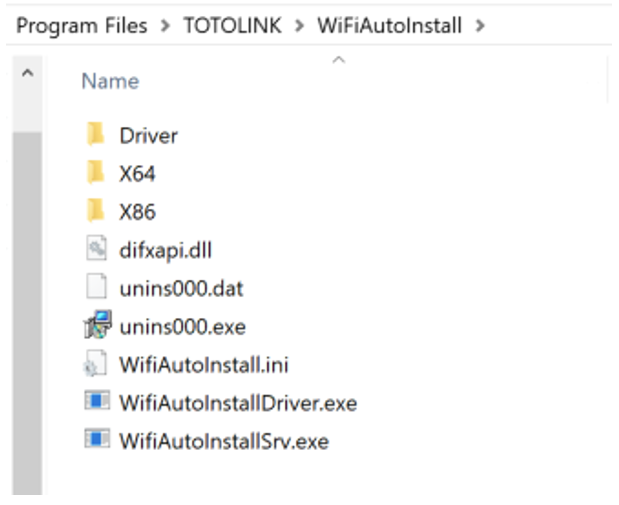Sort files by the Name column header
This screenshot has width=619, height=505.
tap(110, 81)
